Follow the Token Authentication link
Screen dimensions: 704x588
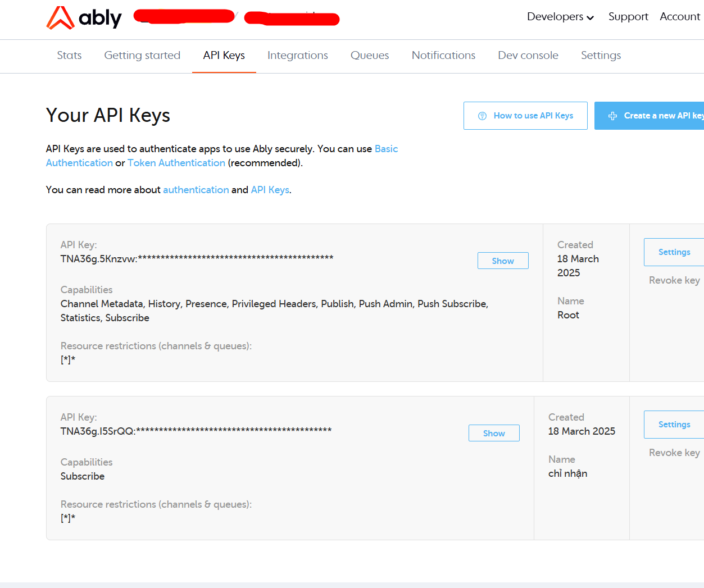[176, 163]
